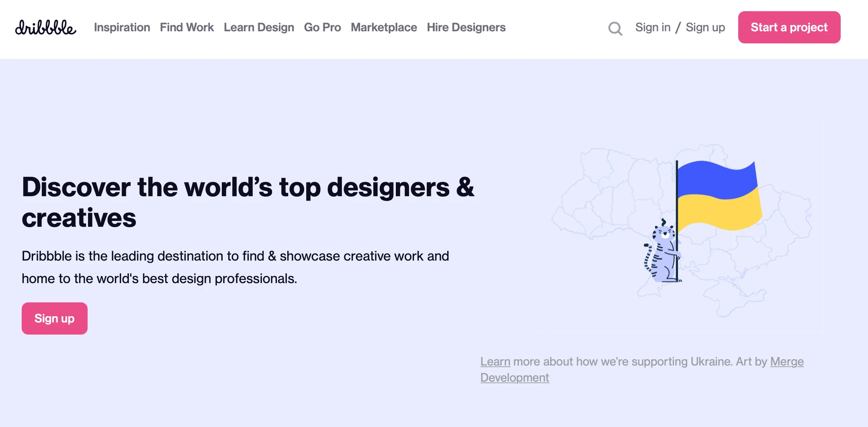Image resolution: width=868 pixels, height=427 pixels.
Task: Click the Sign in link
Action: (653, 27)
